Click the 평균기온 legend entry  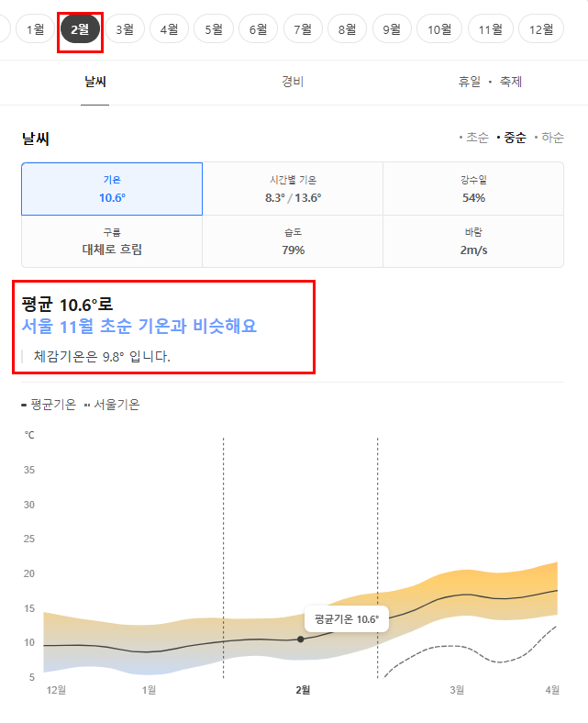point(49,405)
